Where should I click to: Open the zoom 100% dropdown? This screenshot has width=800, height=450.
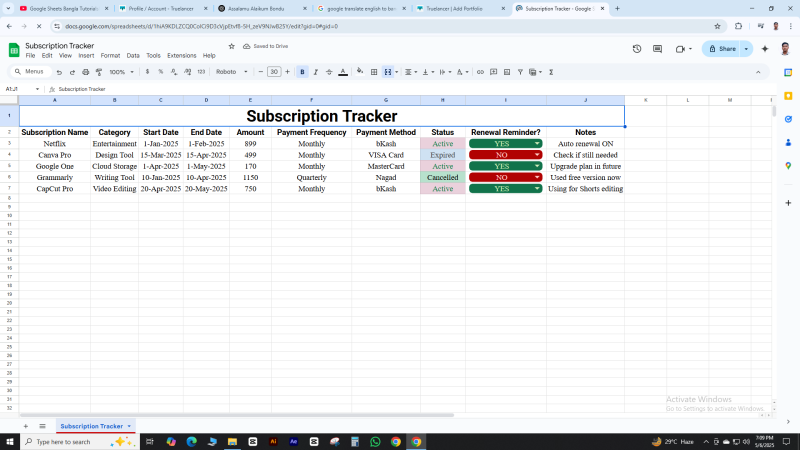121,72
